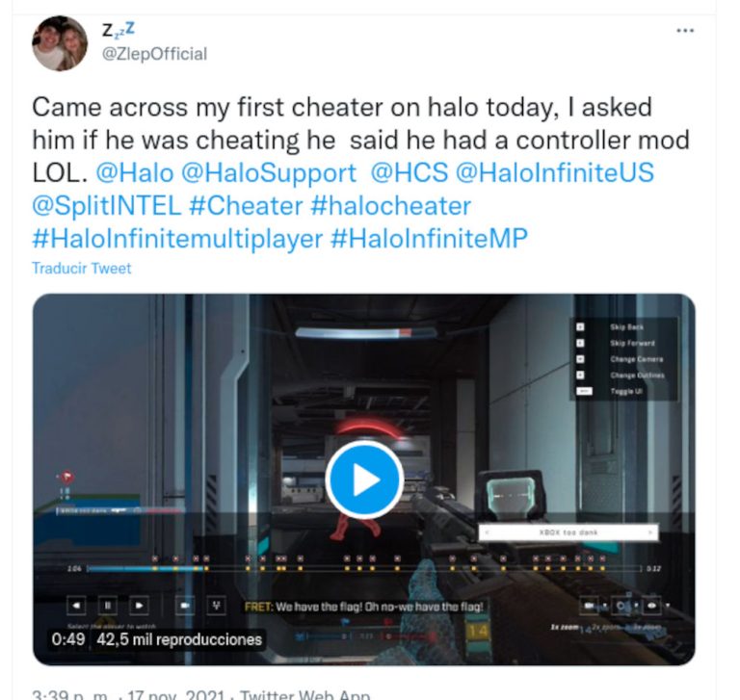
Task: Toggle the eye visibility icon in theater bar
Action: click(x=652, y=606)
